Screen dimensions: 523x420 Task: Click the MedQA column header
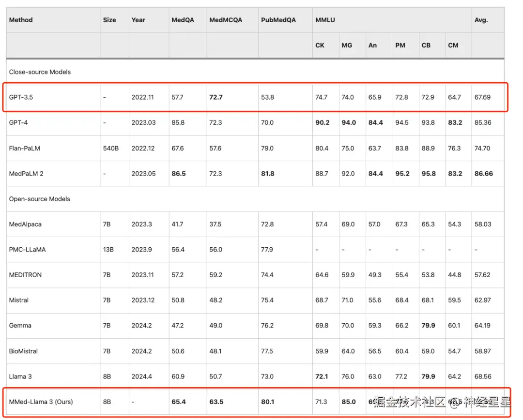coord(182,20)
